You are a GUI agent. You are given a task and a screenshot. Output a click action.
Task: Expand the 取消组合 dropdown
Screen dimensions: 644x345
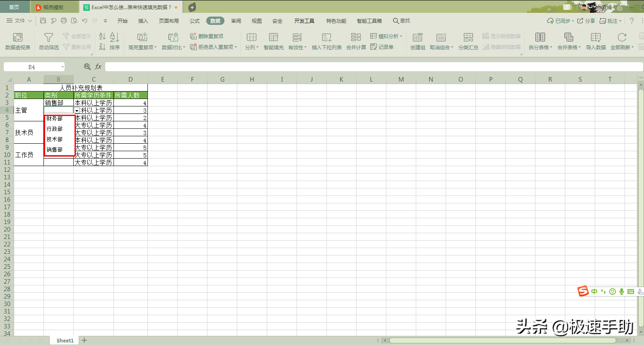click(452, 48)
